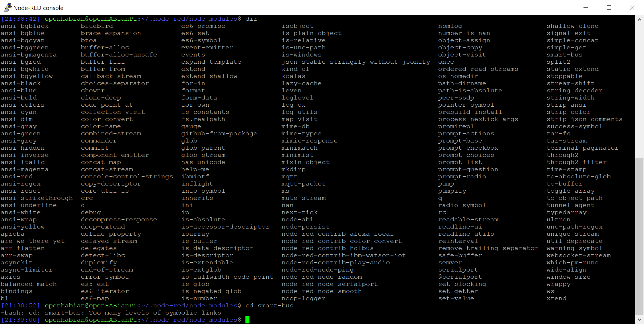Click the 'cd smart-bus' command text
This screenshot has width=644, height=324.
coord(270,305)
